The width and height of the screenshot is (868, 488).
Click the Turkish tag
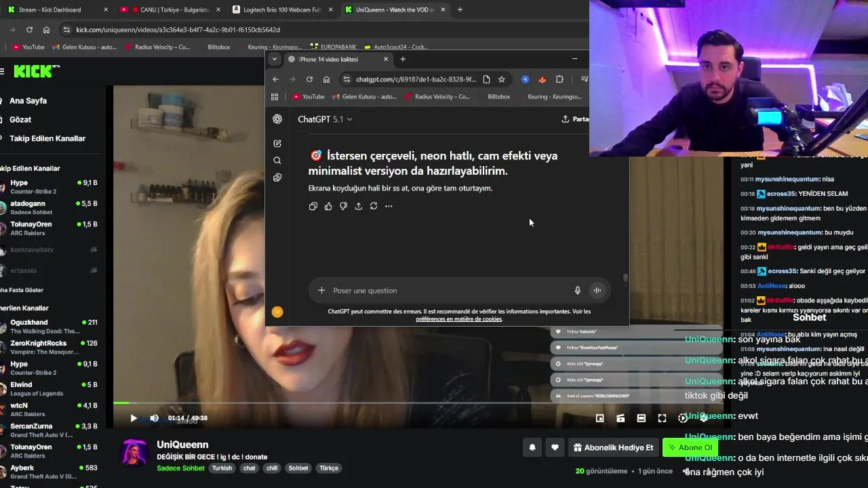222,468
